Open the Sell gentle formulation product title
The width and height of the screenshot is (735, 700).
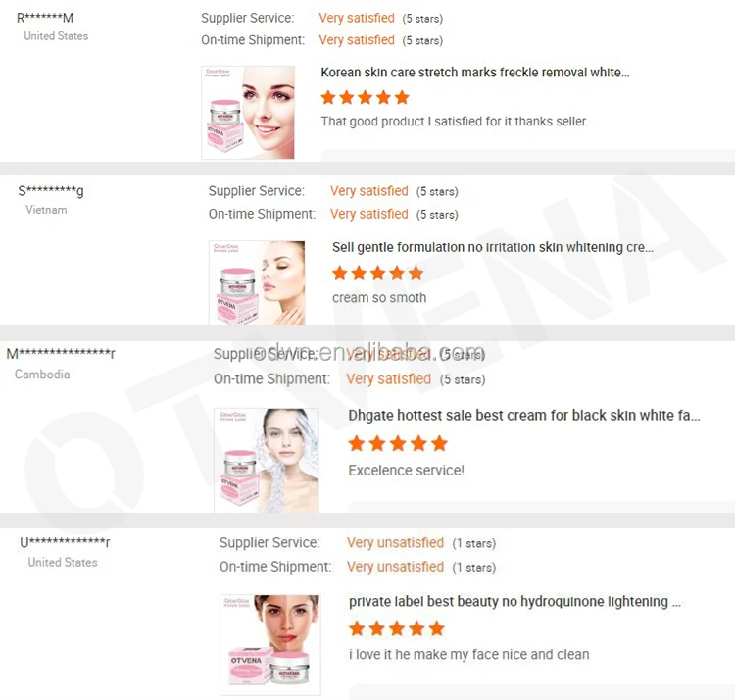[x=493, y=247]
